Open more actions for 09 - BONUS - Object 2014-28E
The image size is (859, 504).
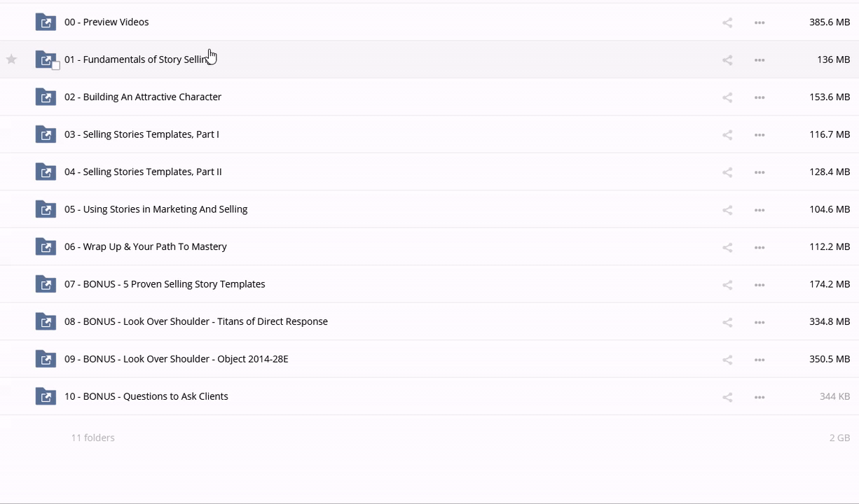(760, 360)
